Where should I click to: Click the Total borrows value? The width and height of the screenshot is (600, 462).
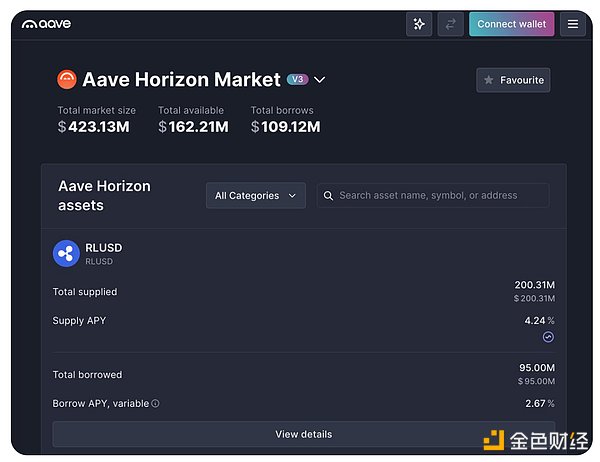coord(285,127)
